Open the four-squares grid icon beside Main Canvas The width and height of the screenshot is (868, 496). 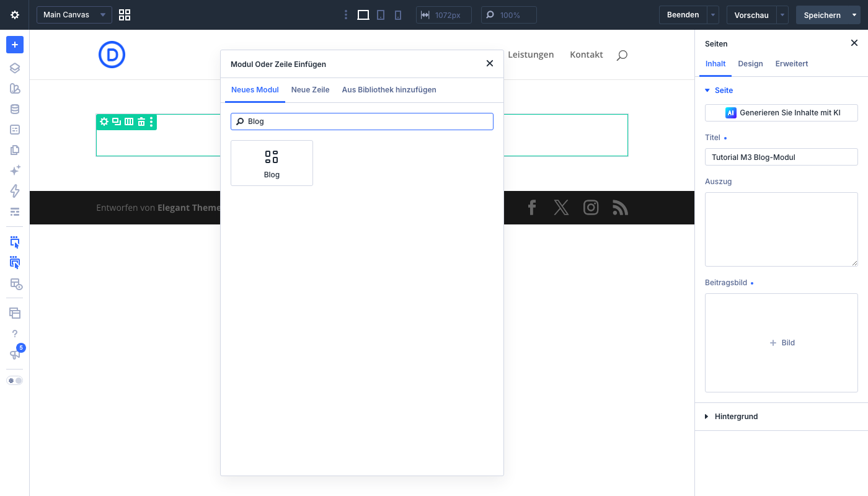[125, 15]
